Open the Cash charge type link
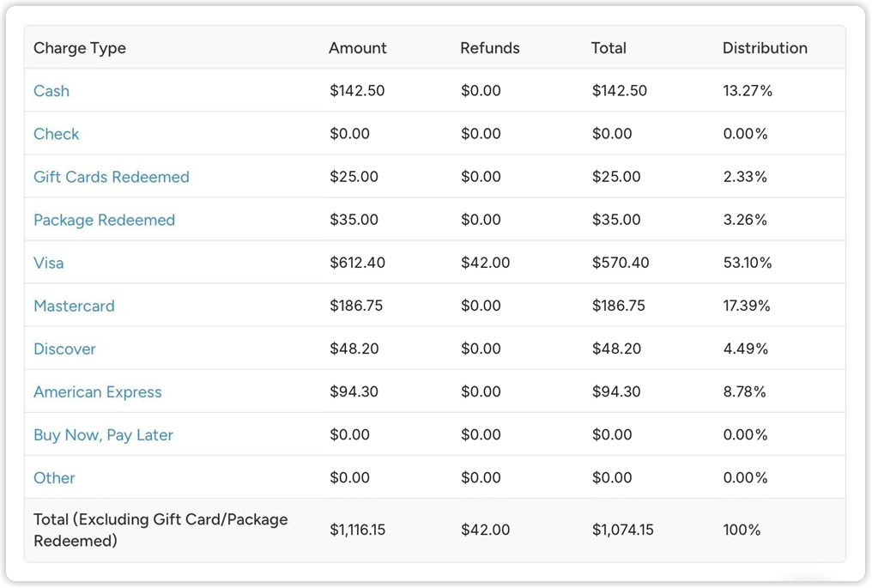 51,91
